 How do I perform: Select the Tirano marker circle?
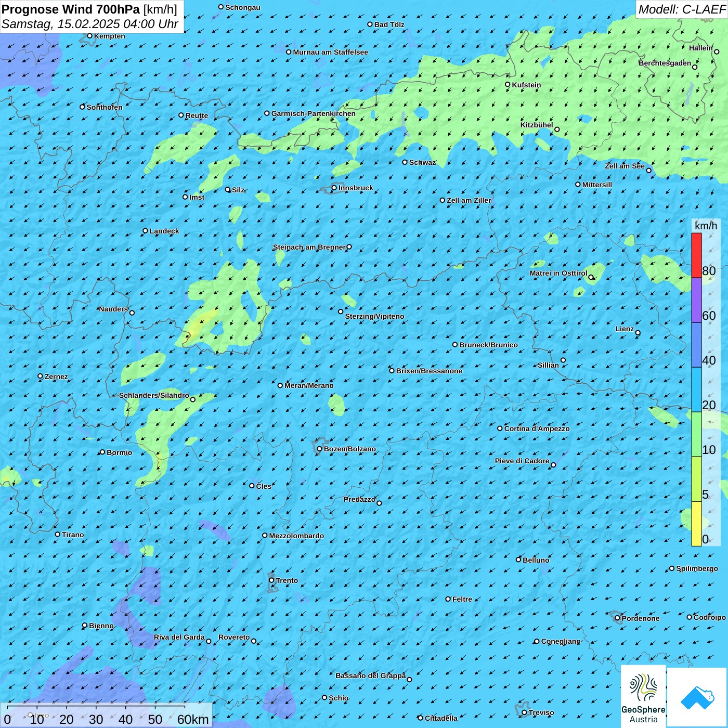click(58, 534)
